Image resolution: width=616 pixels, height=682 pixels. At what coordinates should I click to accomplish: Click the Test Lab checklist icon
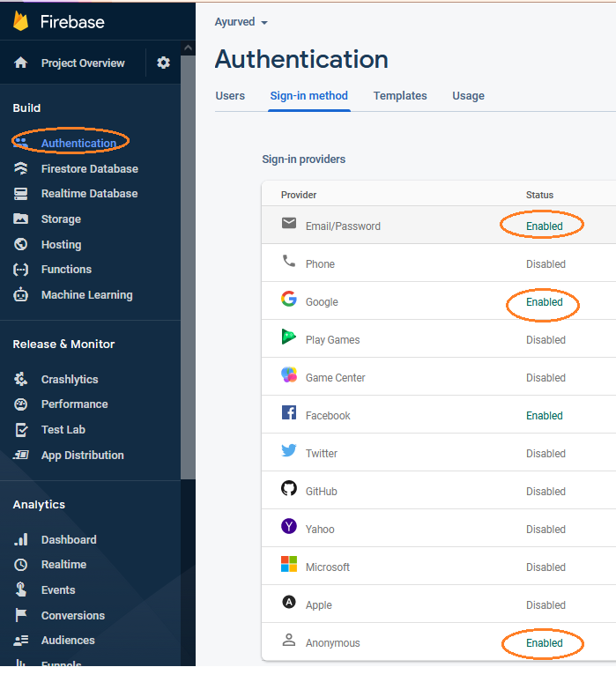click(x=21, y=430)
